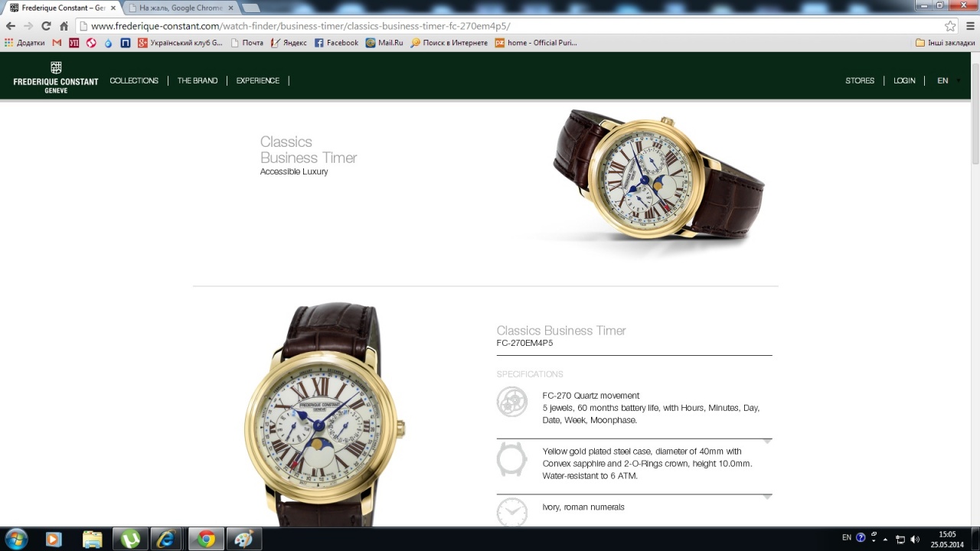The image size is (980, 551).
Task: Select the FC-270EM4P5 reference text
Action: click(x=524, y=344)
